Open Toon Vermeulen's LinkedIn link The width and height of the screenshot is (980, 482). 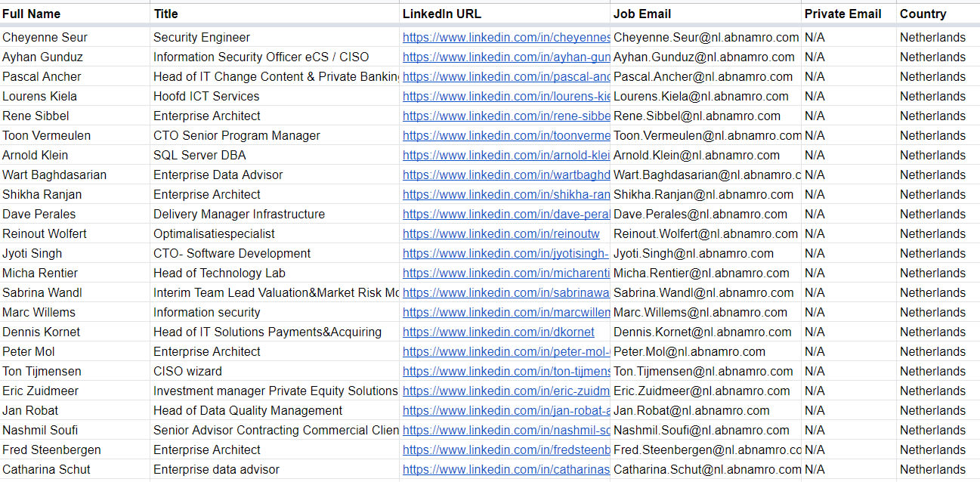pos(506,135)
